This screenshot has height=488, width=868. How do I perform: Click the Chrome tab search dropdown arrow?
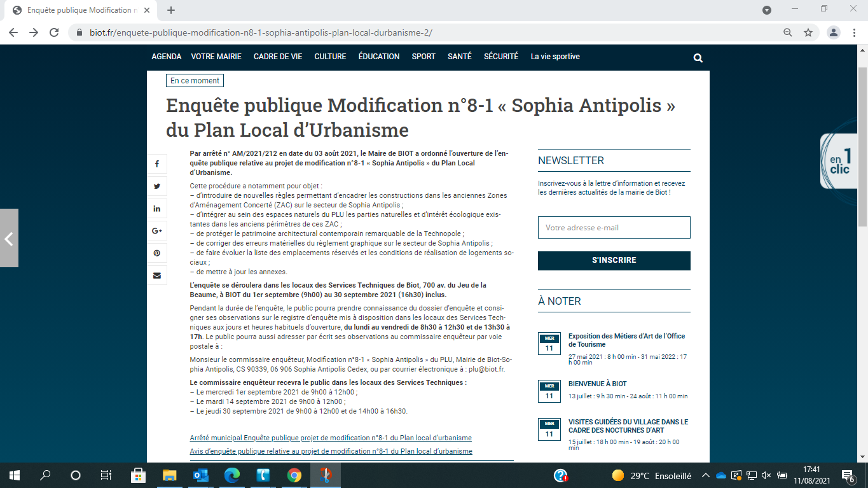767,10
